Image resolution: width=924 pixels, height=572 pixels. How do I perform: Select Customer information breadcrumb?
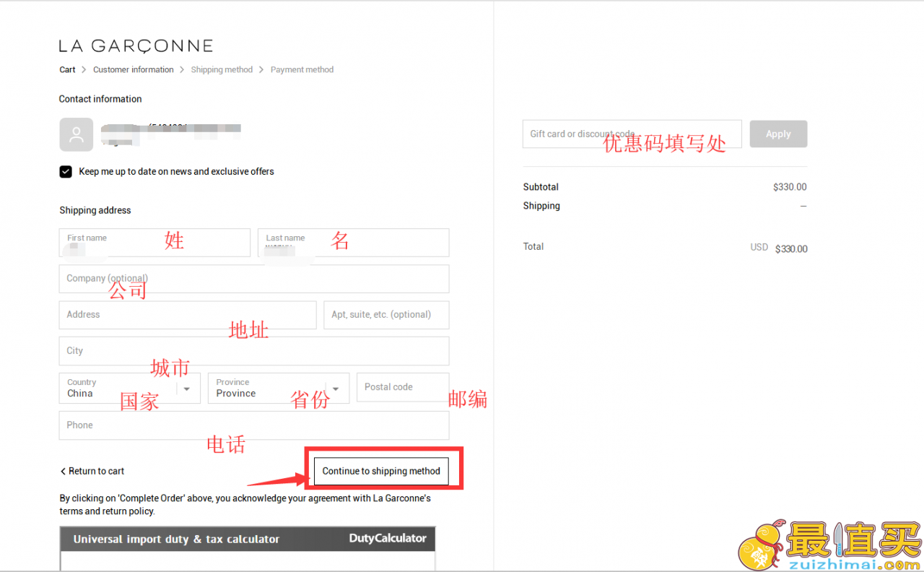click(134, 70)
